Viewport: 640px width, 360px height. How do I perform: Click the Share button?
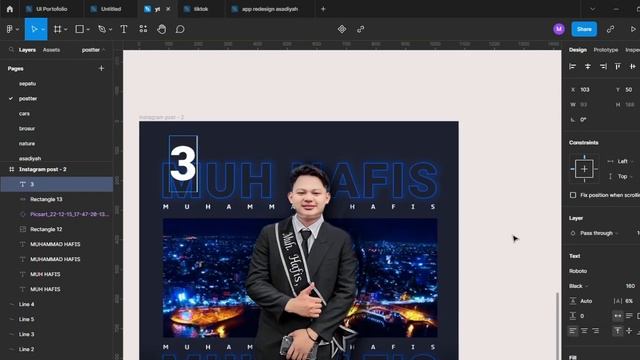(x=584, y=29)
